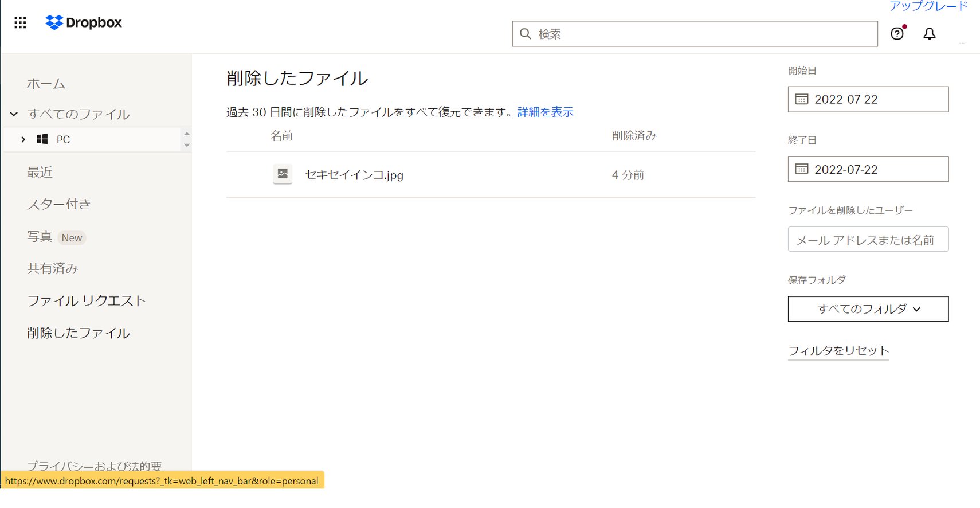Viewport: 980px width, 508px height.
Task: Open the すべてのフォルダ dropdown
Action: [x=868, y=309]
